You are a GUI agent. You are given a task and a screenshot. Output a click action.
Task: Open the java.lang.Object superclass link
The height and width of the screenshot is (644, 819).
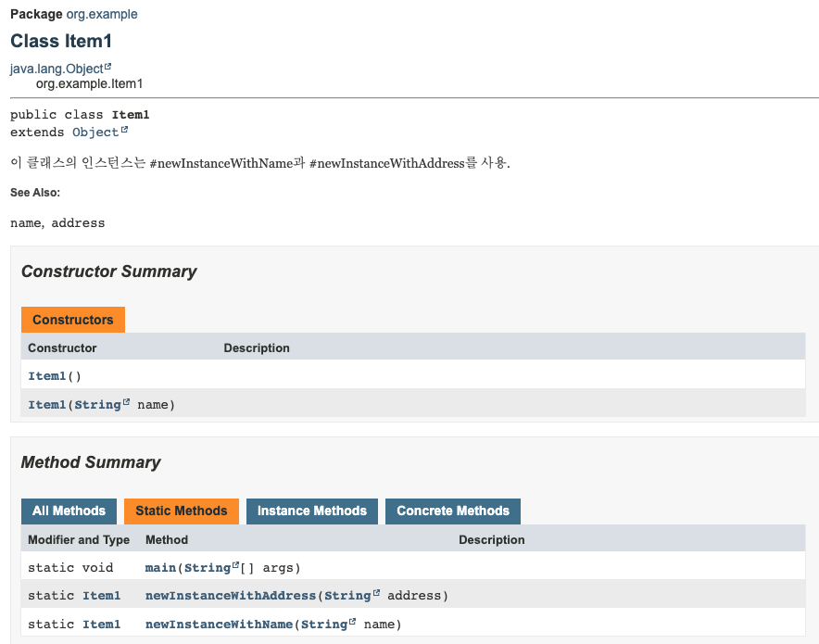(57, 69)
